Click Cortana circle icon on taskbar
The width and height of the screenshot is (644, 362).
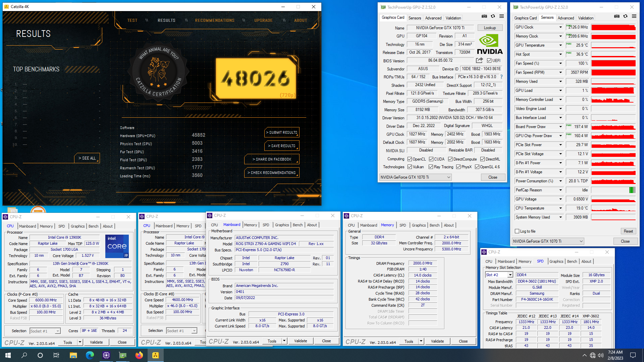(40, 355)
